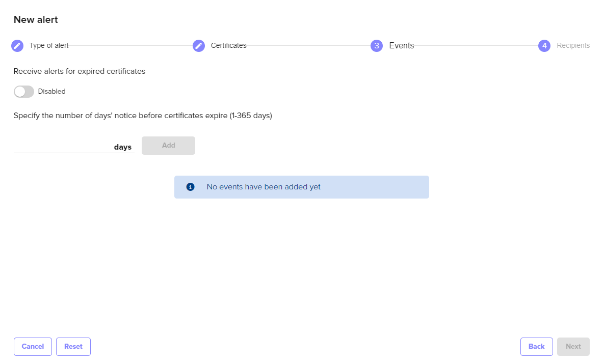Click the step 4 circle icon

[544, 46]
